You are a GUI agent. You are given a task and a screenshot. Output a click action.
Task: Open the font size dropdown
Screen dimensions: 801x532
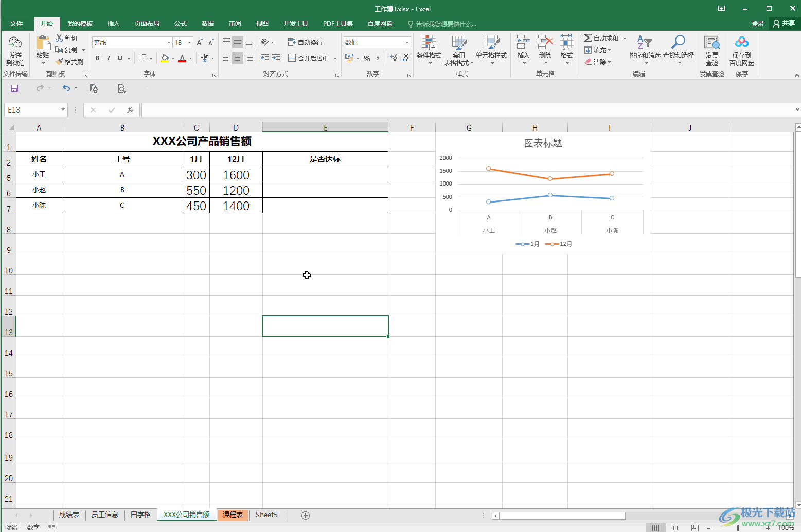click(x=190, y=42)
